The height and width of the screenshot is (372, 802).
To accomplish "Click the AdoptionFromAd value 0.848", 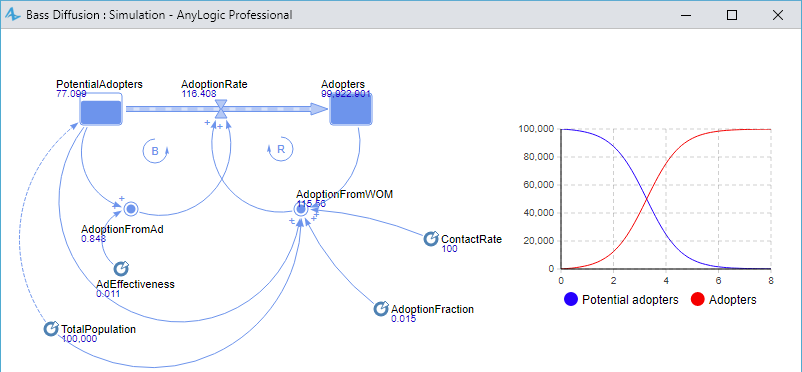I will coord(93,238).
